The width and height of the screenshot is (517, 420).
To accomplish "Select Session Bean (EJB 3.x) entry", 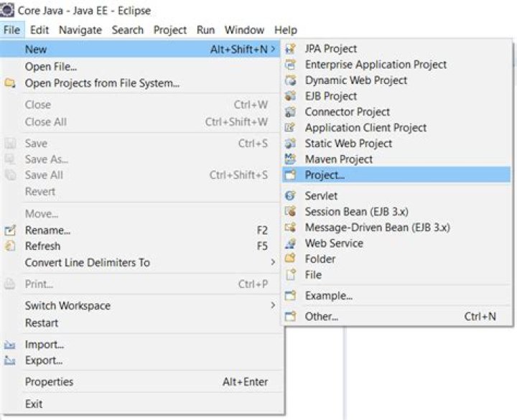I will point(396,212).
